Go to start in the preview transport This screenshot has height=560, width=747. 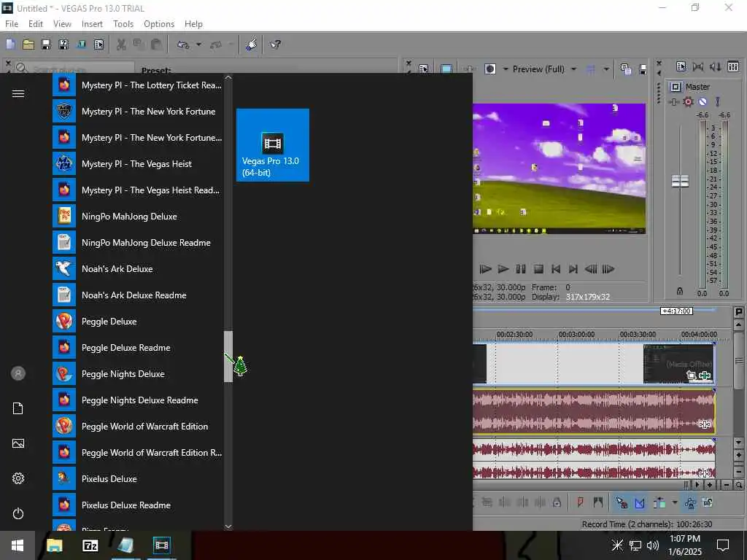(555, 269)
